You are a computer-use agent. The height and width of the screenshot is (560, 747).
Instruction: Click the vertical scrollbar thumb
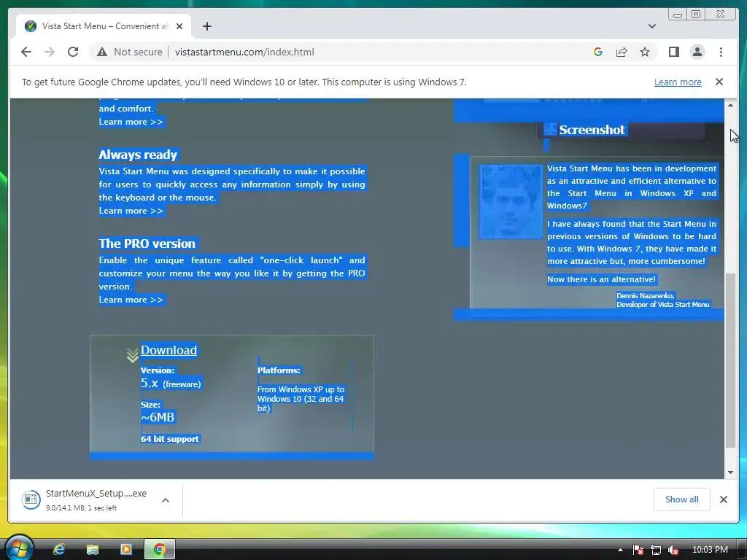tap(730, 360)
